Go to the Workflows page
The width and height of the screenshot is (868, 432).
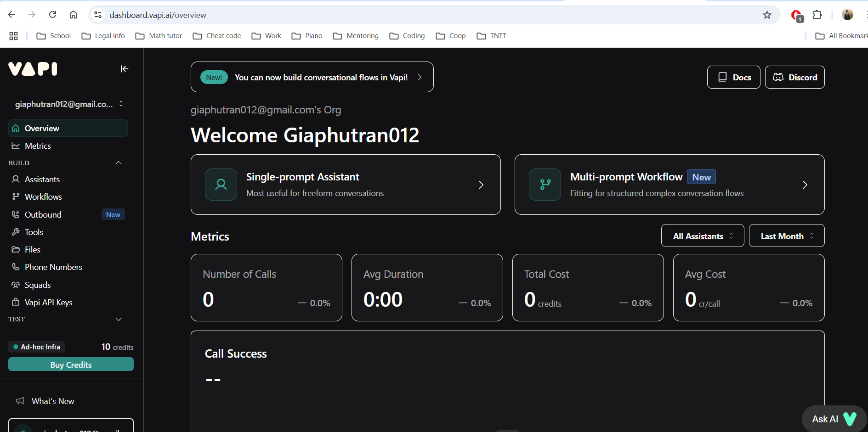tap(68, 197)
